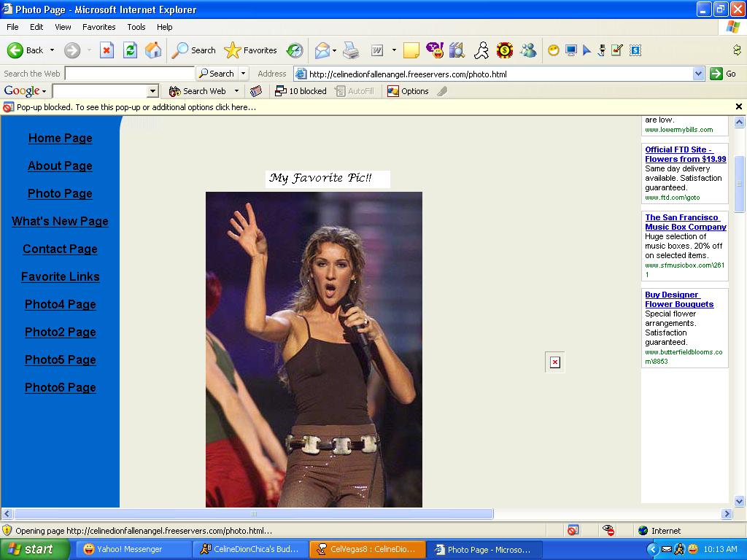This screenshot has width=747, height=560.
Task: Open Google toolbar Options
Action: point(408,91)
